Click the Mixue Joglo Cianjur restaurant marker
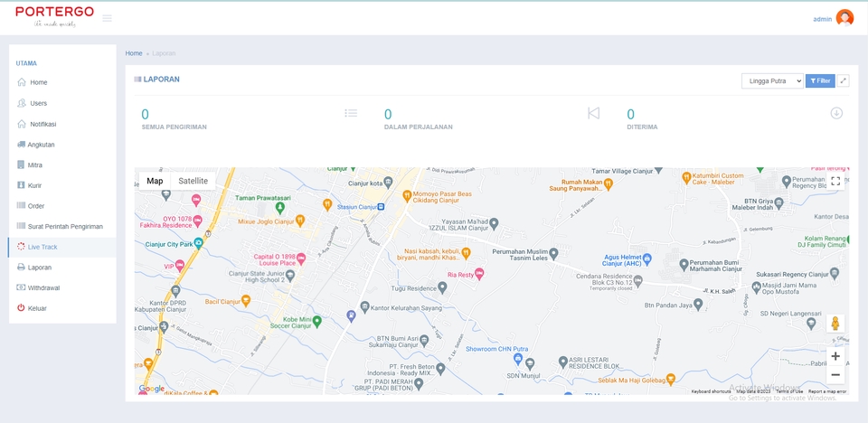The image size is (868, 423). coord(300,221)
